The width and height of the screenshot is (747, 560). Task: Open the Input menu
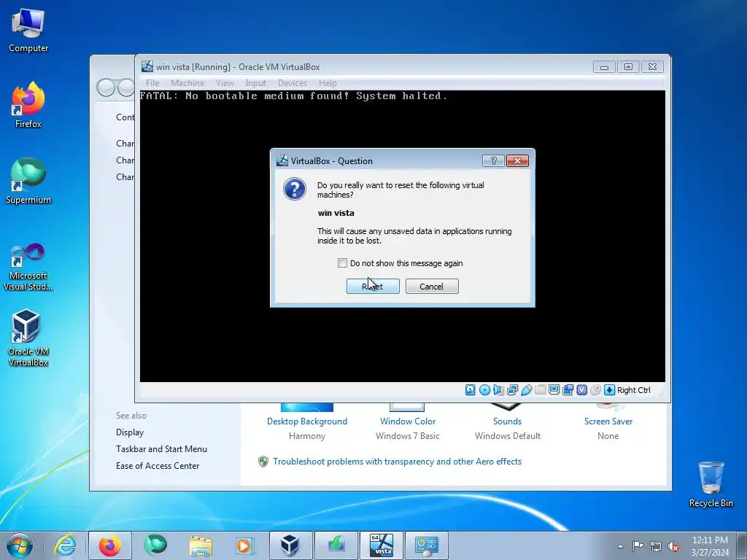[x=255, y=83]
